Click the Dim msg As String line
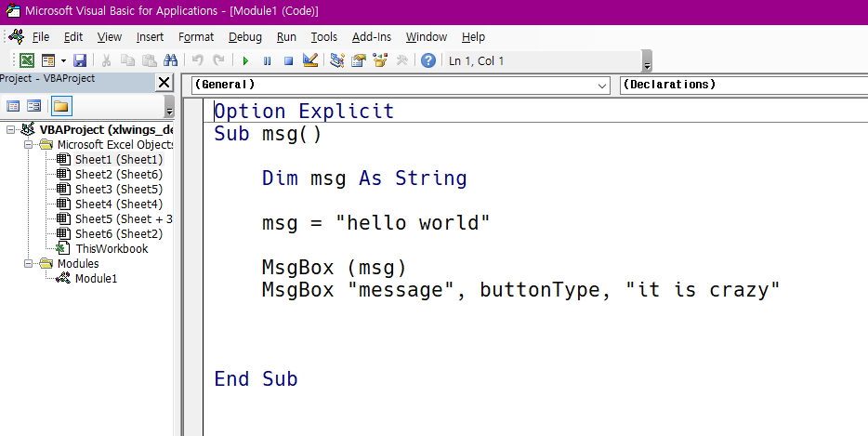 pos(364,178)
